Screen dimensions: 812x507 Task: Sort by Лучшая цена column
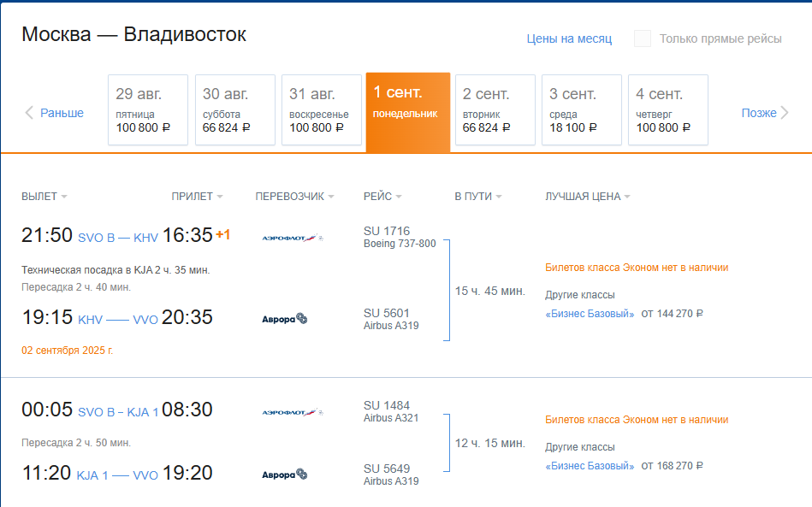(x=588, y=197)
